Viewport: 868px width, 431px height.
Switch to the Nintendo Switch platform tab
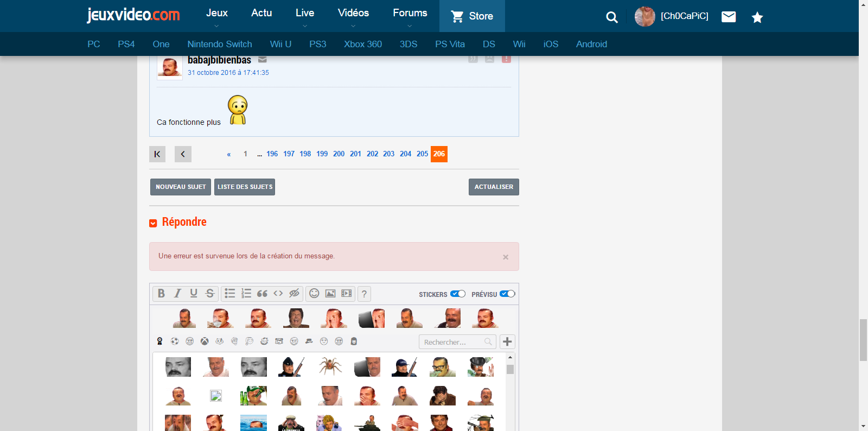pos(220,45)
